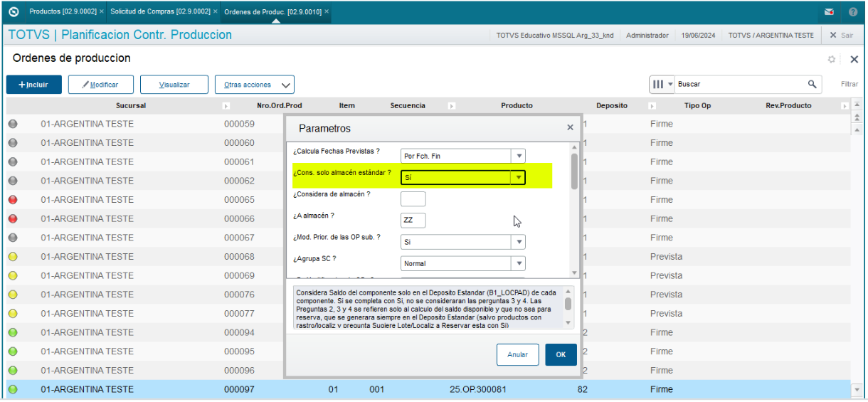The image size is (868, 402).
Task: Click the Modificar button
Action: click(100, 85)
